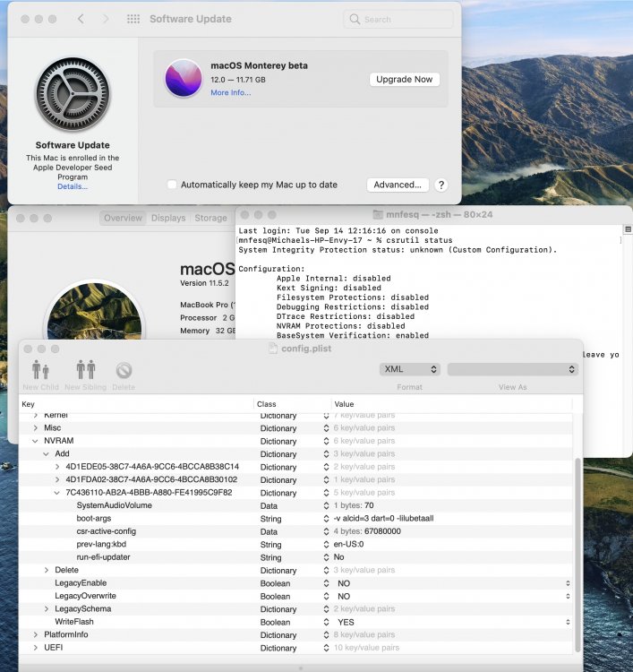Click the Delete icon in config.plist toolbar
Viewport: 633px width, 672px height.
pos(124,370)
